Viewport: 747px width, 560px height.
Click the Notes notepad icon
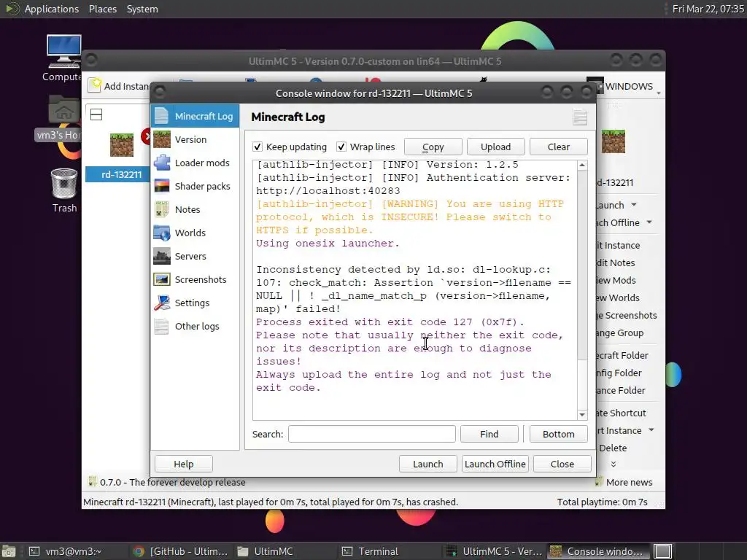click(161, 209)
